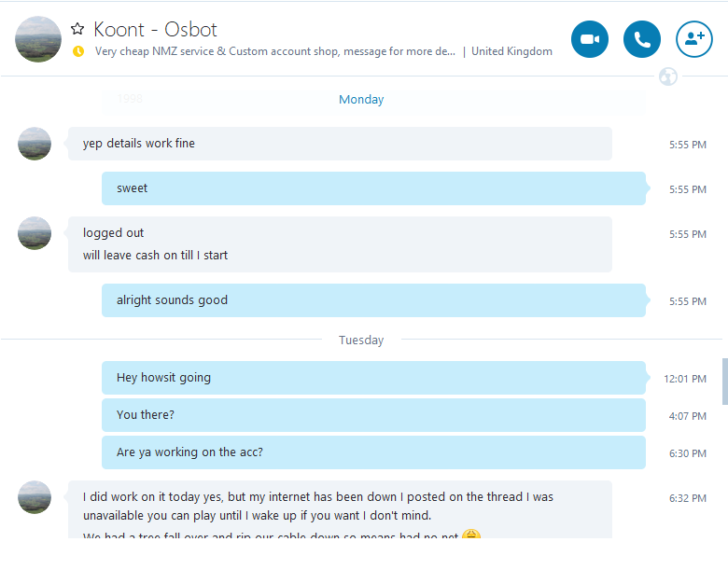This screenshot has height=570, width=728.
Task: Click the "Tuesday" date divider
Action: [x=361, y=341]
